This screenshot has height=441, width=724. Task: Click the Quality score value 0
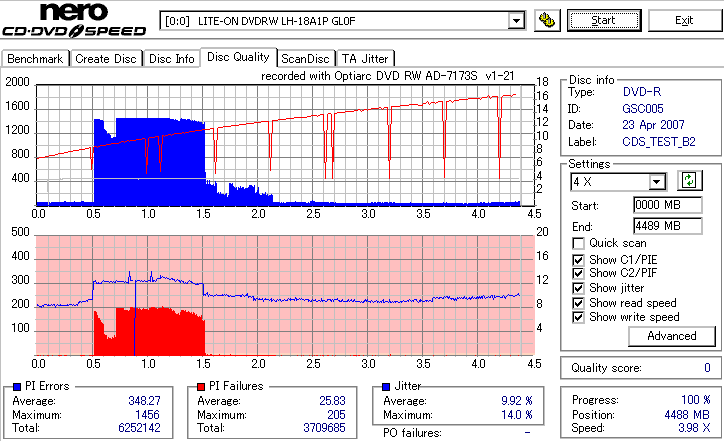click(x=707, y=368)
